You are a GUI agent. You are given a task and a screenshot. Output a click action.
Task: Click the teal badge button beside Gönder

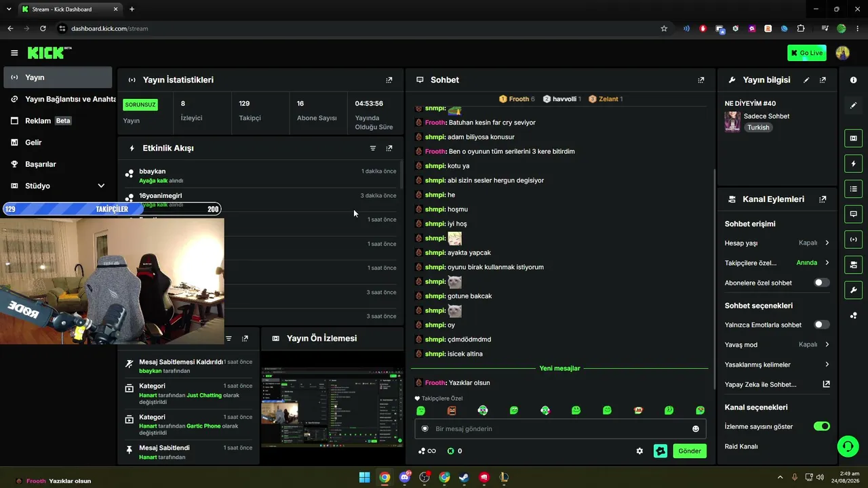click(660, 451)
